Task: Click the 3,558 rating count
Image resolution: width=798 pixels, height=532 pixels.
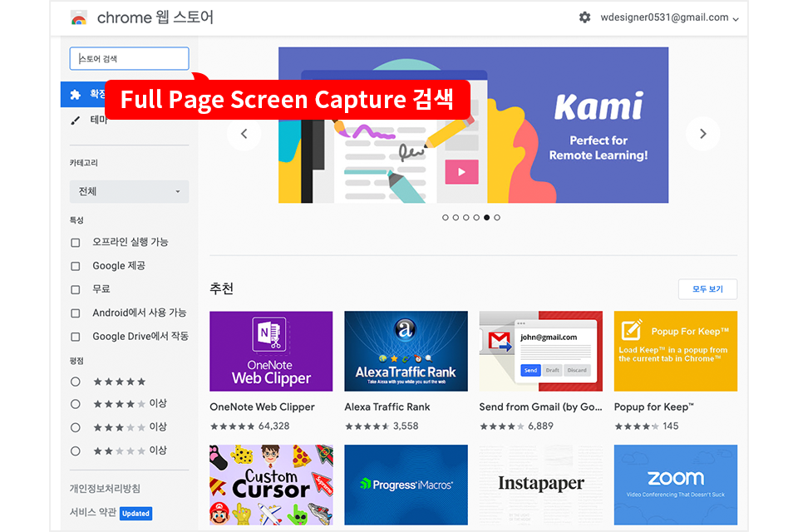Action: point(406,426)
